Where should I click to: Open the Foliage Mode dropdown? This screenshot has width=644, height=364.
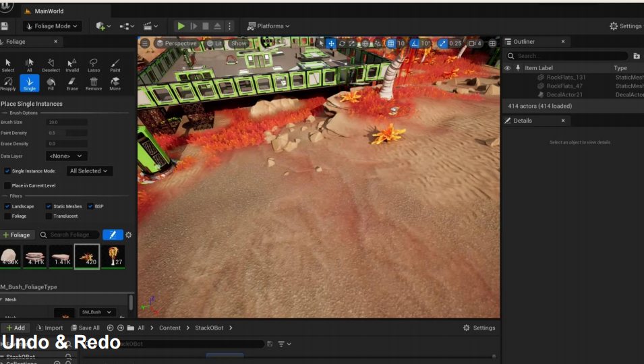pos(52,26)
